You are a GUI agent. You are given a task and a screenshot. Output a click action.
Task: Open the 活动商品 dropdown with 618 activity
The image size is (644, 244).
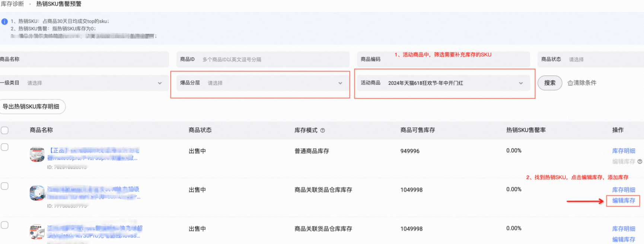(443, 83)
